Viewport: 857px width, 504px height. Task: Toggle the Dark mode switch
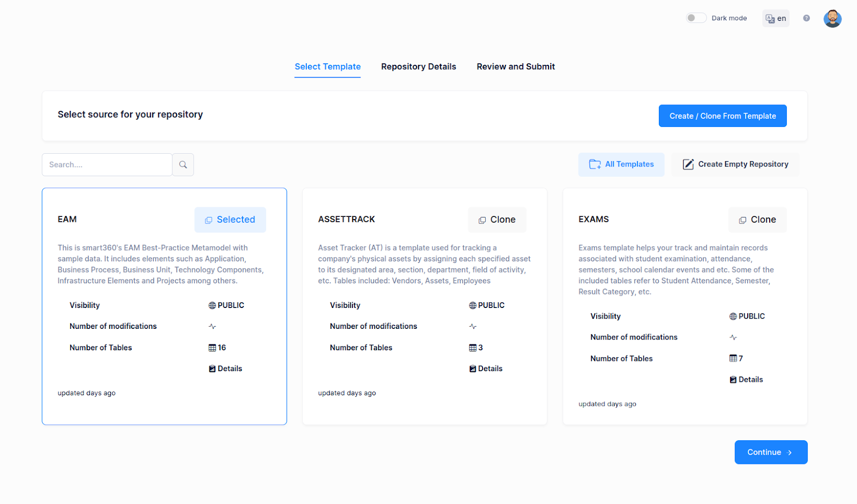696,18
